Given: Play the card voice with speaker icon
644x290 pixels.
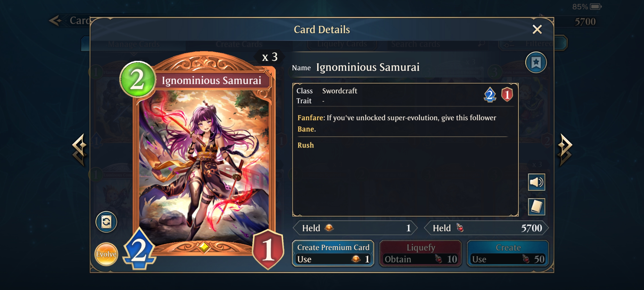Looking at the screenshot, I should coord(536,182).
